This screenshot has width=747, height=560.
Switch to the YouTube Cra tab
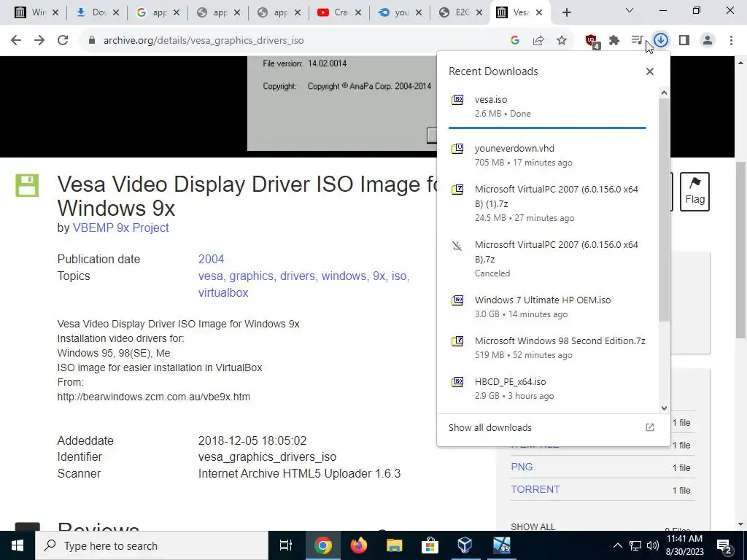point(338,12)
